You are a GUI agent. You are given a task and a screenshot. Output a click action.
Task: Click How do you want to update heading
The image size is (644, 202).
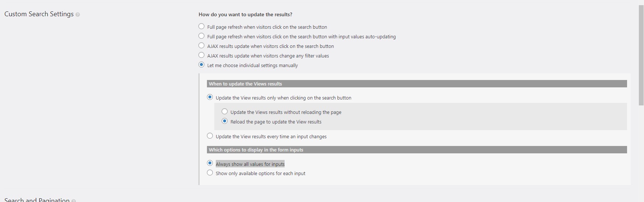point(245,14)
